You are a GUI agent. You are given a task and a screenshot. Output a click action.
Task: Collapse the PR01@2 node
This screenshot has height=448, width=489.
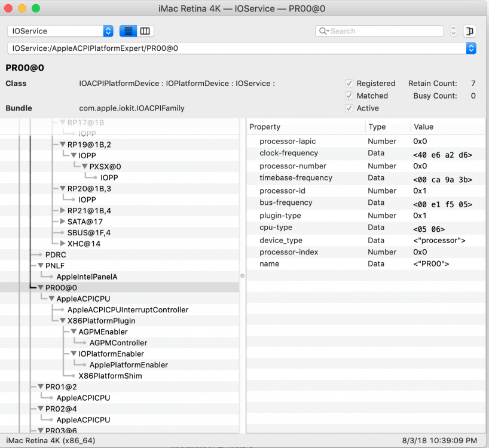[x=41, y=386]
